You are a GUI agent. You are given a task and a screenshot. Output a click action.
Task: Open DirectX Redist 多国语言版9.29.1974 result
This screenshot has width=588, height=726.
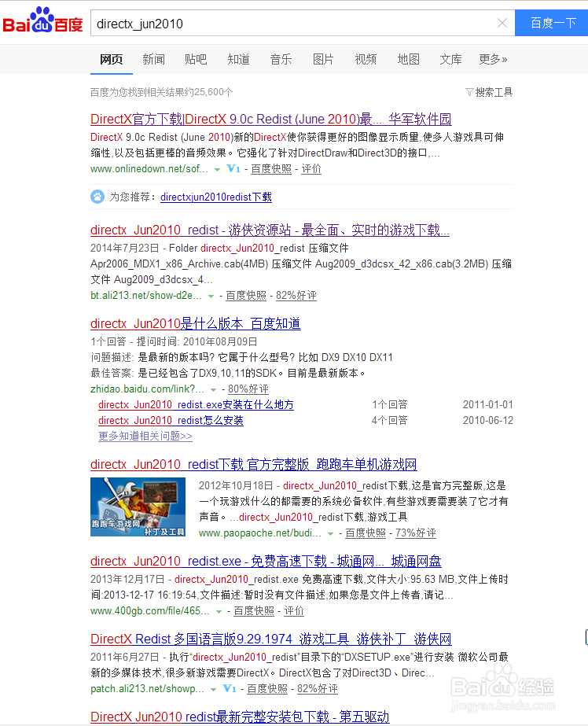point(270,639)
